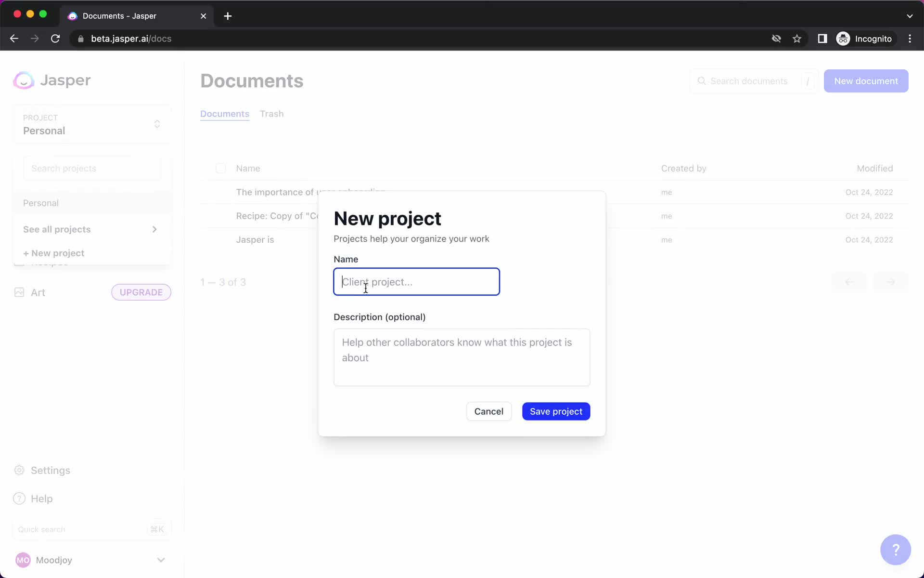The image size is (924, 578).
Task: Click the Quick search box
Action: coord(91,529)
